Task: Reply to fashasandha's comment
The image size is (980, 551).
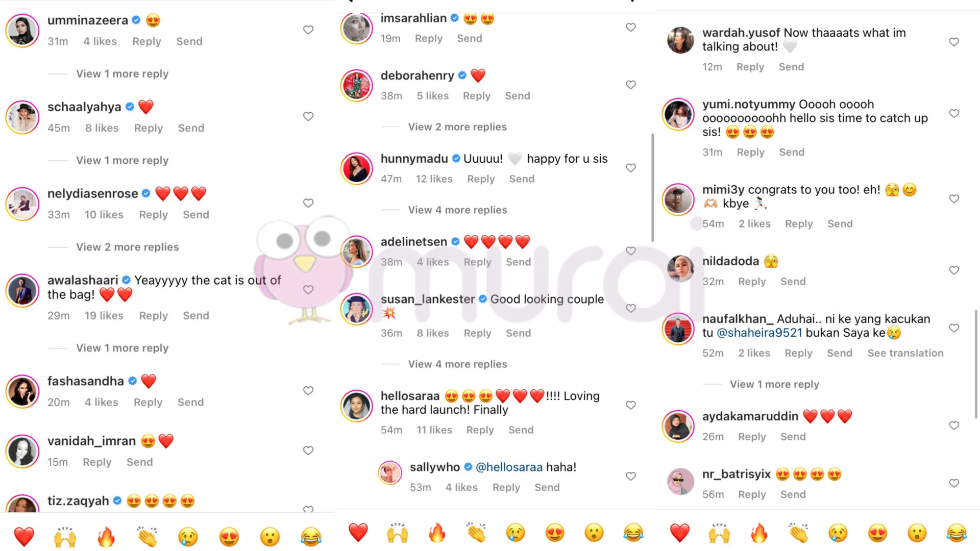Action: 148,402
